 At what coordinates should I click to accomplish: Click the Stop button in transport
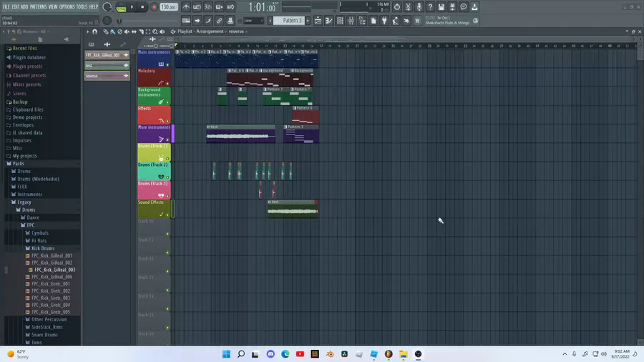[x=142, y=7]
